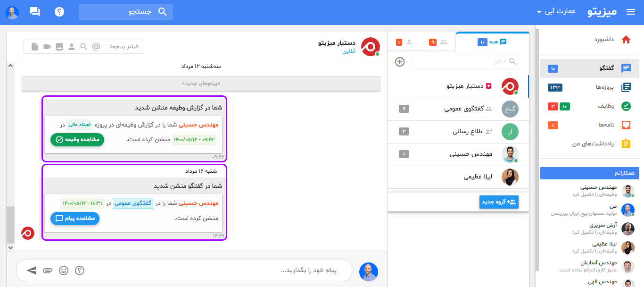Filter messages by file document icon

[35, 47]
